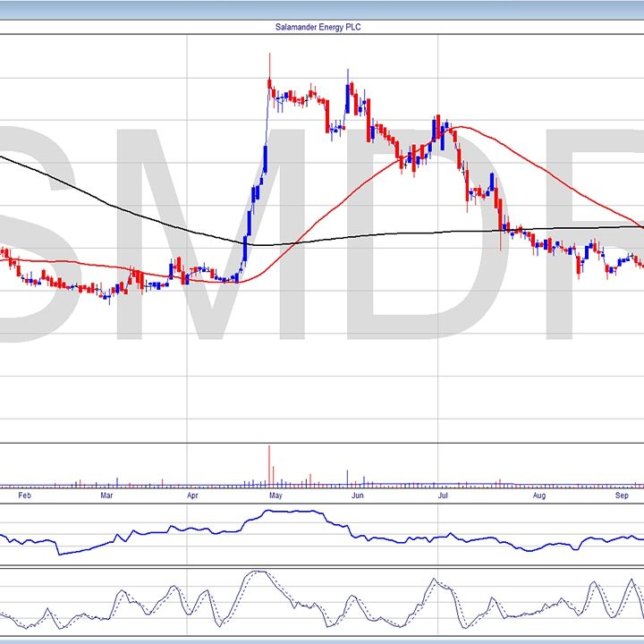
Task: Click the Mar label on the date axis
Action: click(106, 495)
